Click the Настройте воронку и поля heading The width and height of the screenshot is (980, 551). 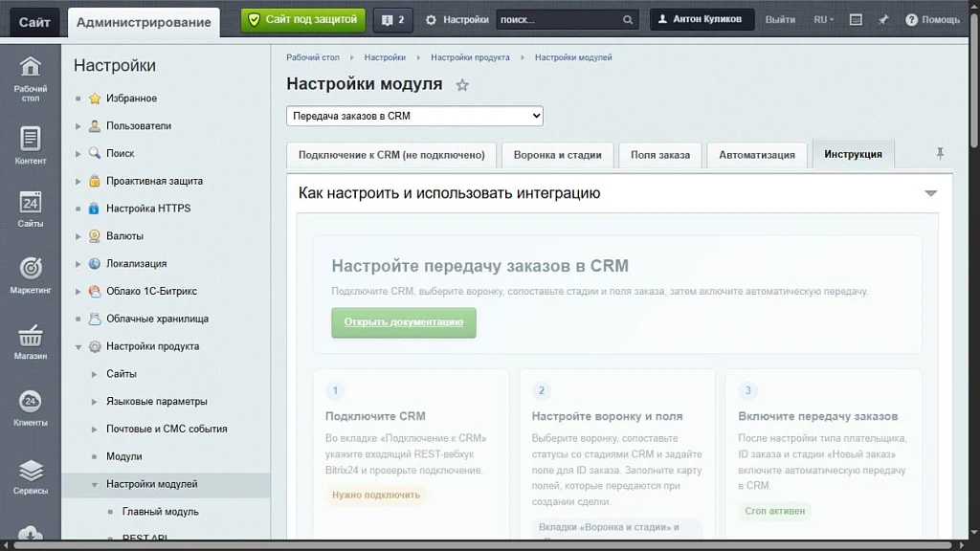(x=607, y=416)
